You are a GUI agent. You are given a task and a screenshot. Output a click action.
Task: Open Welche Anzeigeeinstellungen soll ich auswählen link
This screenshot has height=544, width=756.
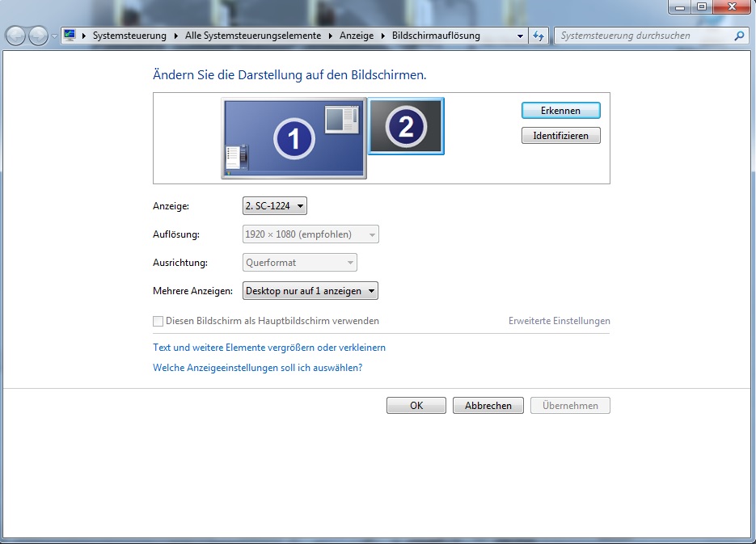257,368
